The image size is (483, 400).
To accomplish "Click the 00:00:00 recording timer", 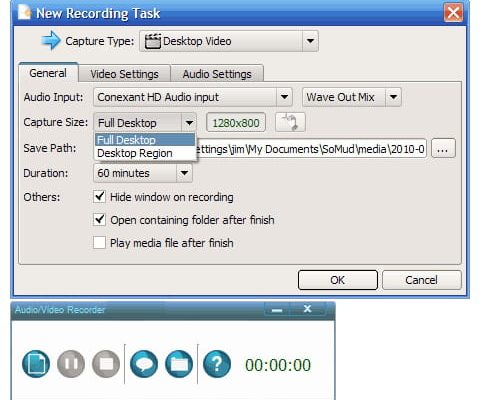I will (278, 365).
